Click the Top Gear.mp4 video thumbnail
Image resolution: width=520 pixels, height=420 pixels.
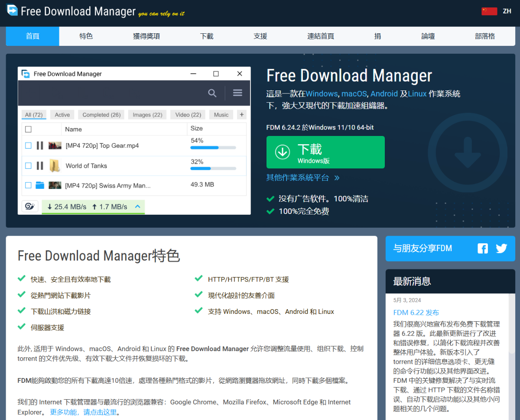tap(55, 145)
